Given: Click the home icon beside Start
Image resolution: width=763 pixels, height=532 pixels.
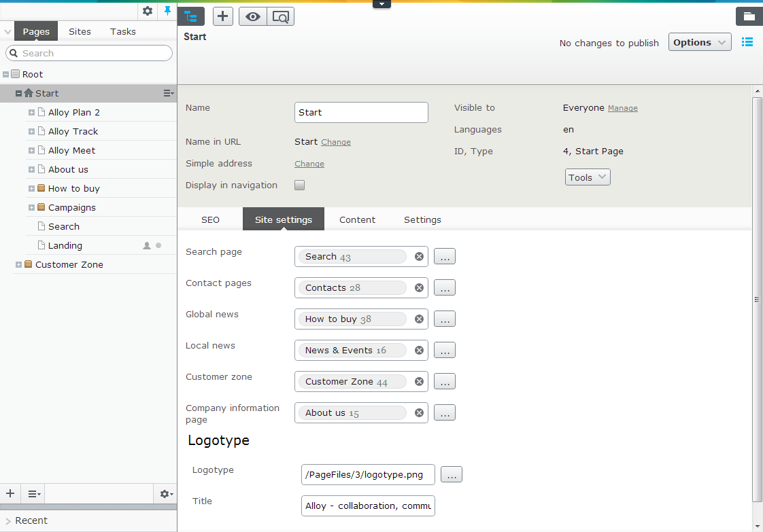Looking at the screenshot, I should 29,93.
